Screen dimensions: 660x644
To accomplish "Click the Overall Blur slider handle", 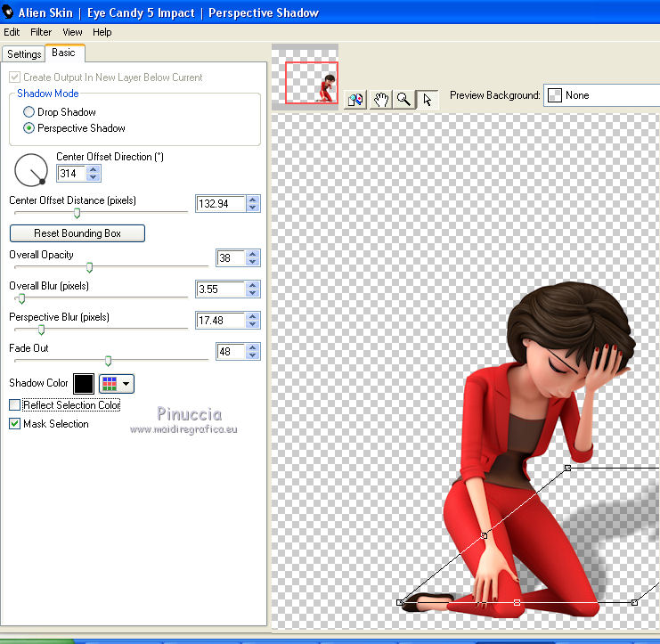I will 21,298.
